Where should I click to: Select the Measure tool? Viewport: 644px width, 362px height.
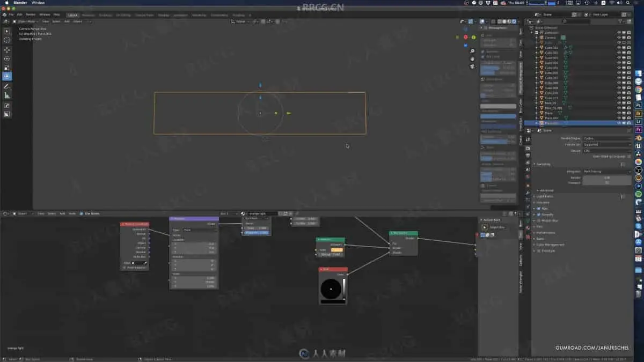click(7, 95)
